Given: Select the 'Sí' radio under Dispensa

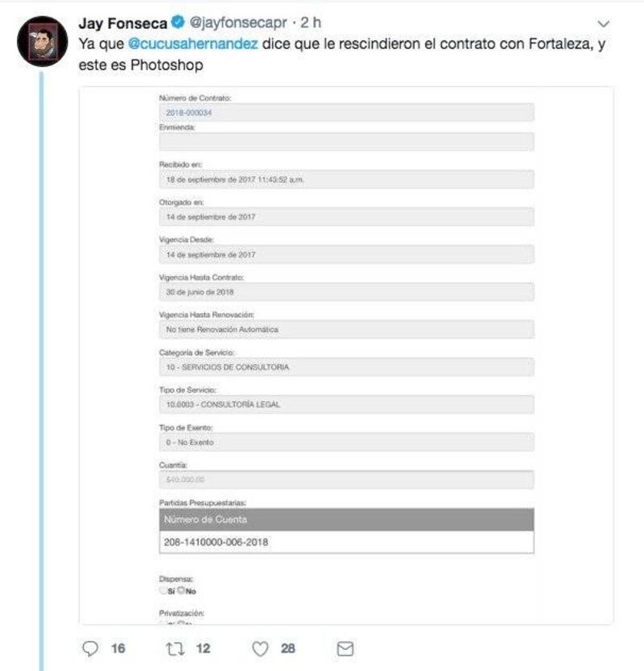Looking at the screenshot, I should tap(164, 591).
